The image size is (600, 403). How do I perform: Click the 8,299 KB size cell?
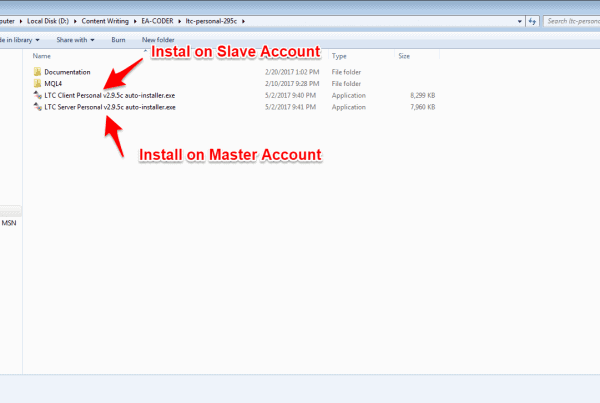click(x=423, y=95)
